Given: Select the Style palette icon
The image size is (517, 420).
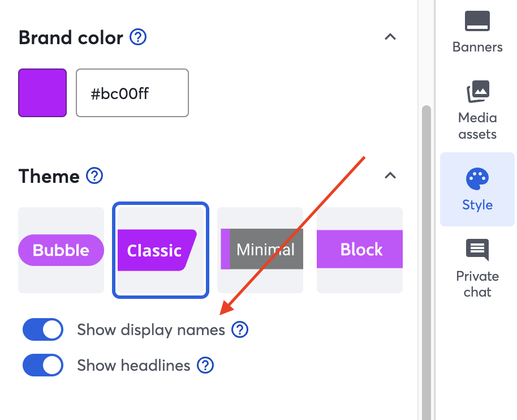Looking at the screenshot, I should click(477, 179).
